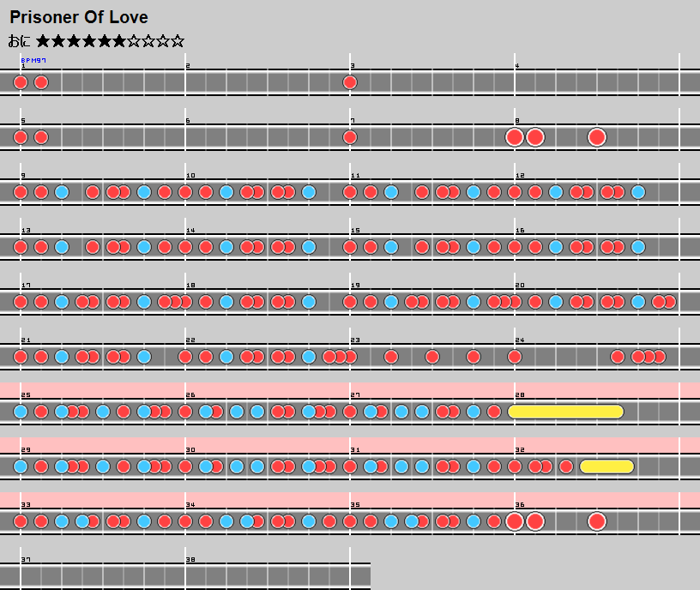Select the first blue note in measure 9
Screen dimensions: 700x590
tap(62, 192)
